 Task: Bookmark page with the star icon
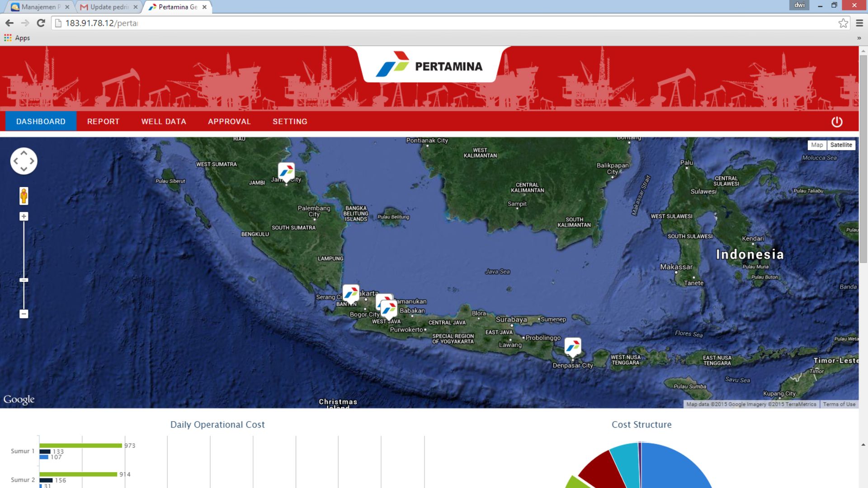click(843, 23)
